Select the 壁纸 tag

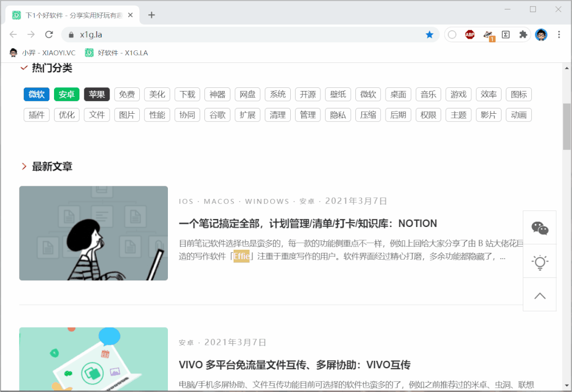[338, 94]
